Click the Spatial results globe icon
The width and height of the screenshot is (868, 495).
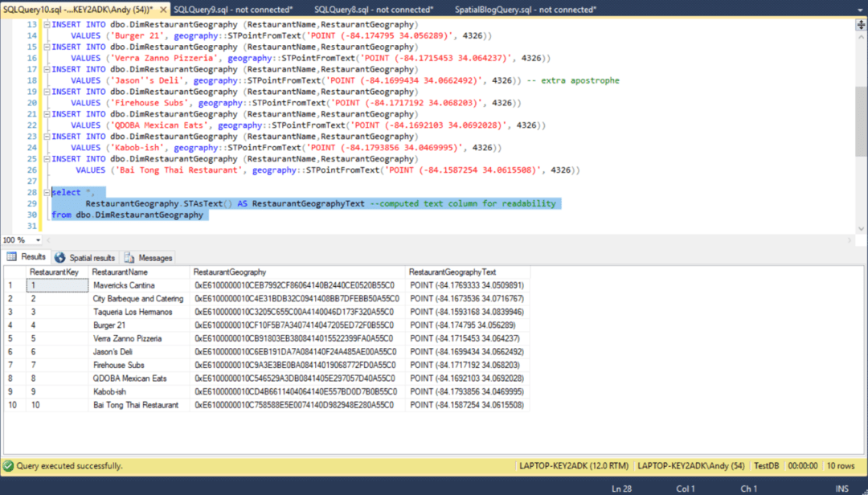pyautogui.click(x=59, y=258)
